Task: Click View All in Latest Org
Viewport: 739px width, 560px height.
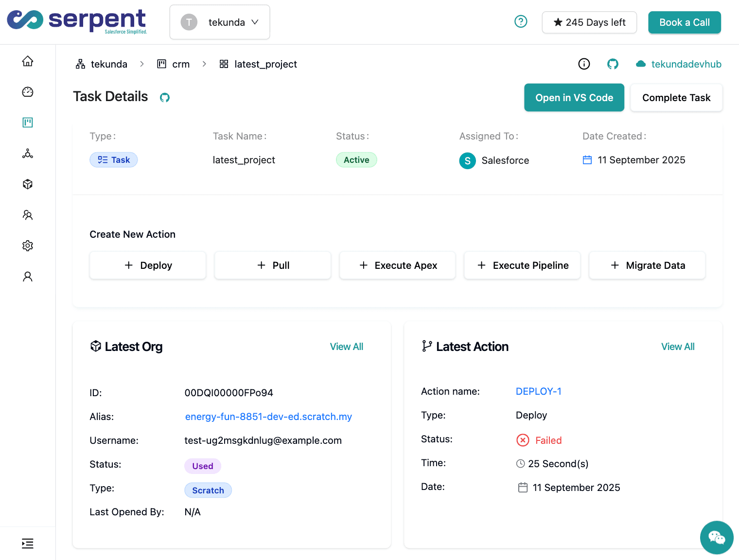Action: [x=346, y=347]
